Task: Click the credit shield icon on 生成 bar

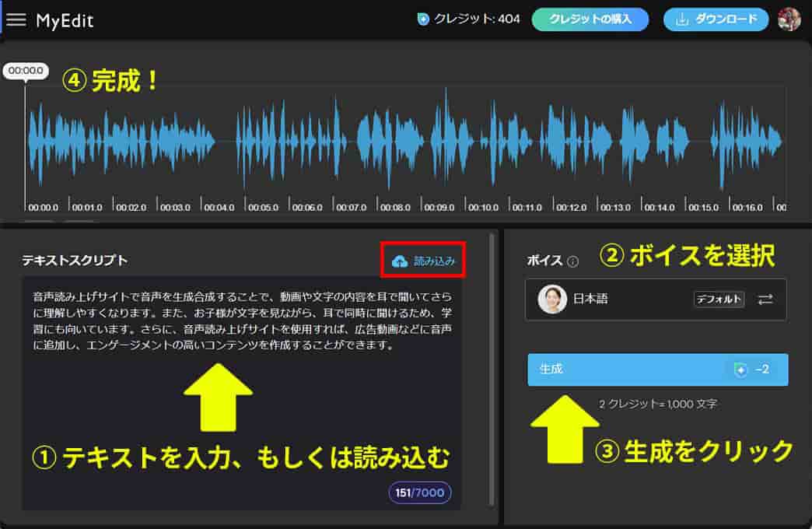Action: pyautogui.click(x=740, y=370)
